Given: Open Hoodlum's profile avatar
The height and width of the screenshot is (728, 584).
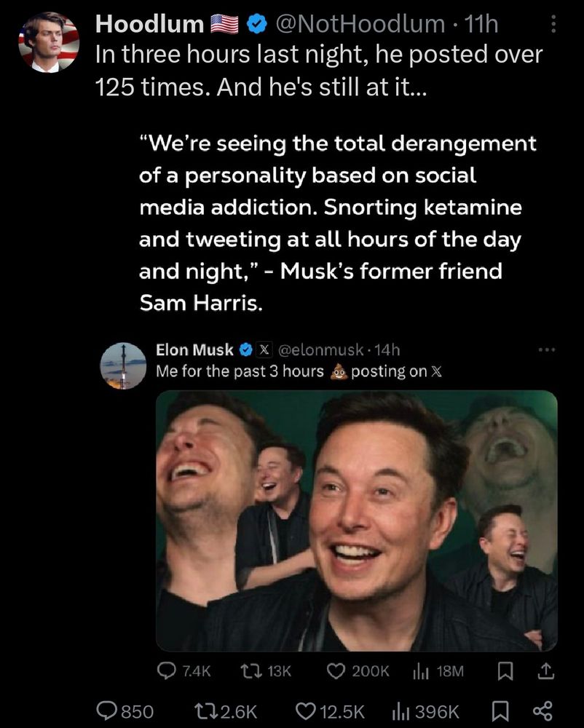Looking at the screenshot, I should click(x=49, y=43).
